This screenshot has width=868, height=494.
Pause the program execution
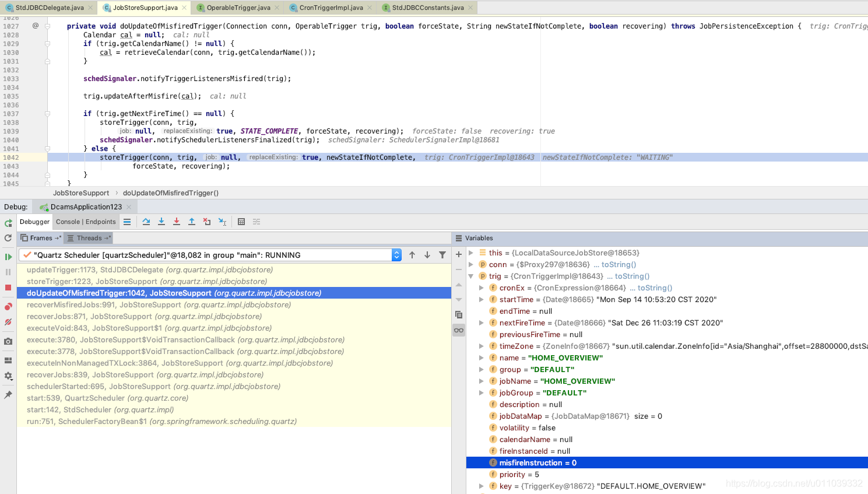[8, 272]
